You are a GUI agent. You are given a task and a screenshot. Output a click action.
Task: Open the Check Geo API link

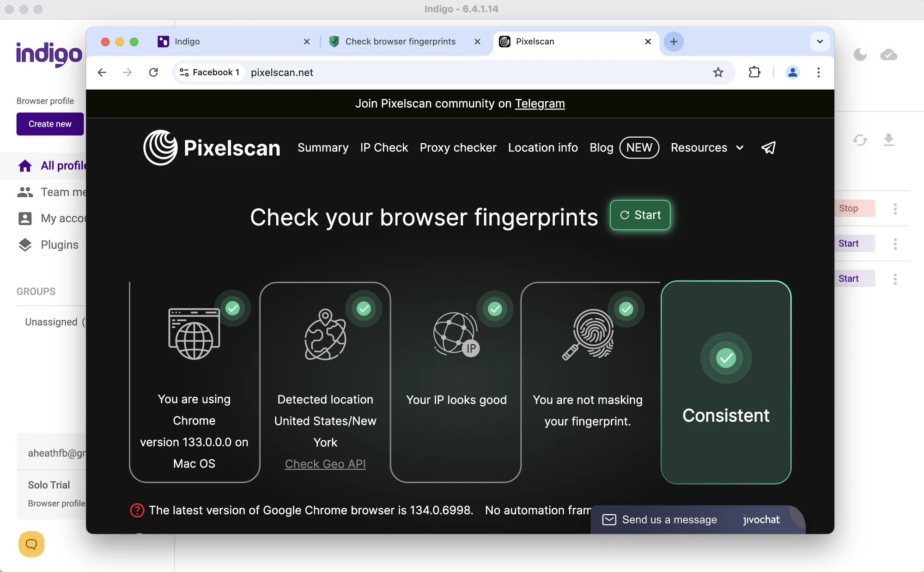[x=325, y=464]
